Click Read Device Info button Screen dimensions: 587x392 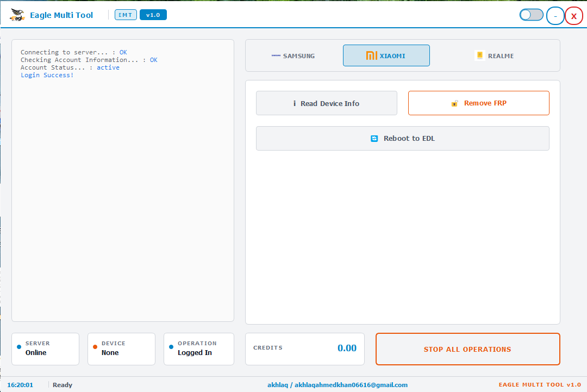tap(327, 103)
